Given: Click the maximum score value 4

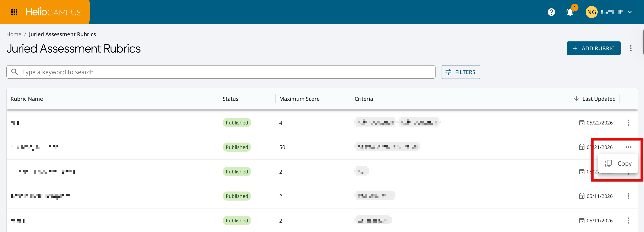Looking at the screenshot, I should tap(281, 123).
